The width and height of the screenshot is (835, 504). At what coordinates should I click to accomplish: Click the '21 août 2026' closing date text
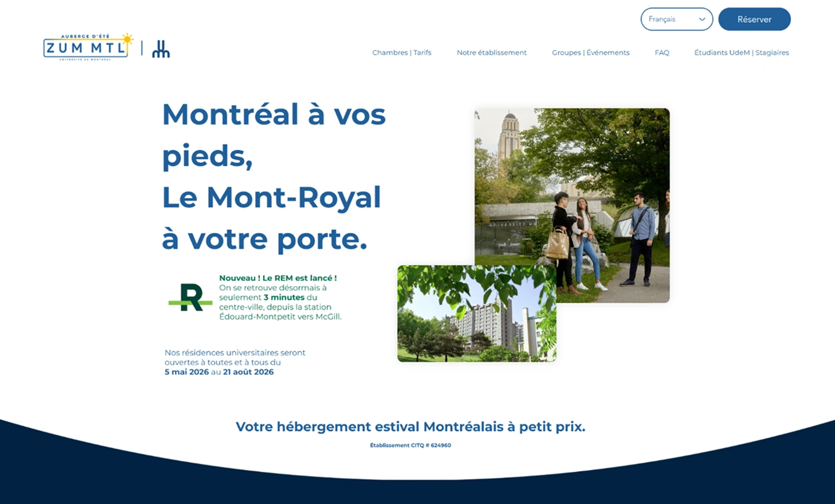[248, 372]
